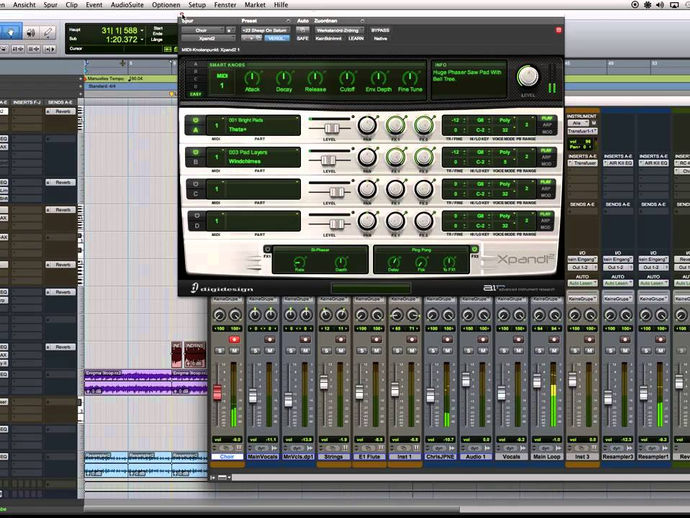Click the Rate knob in the FX1 Phaser
The height and width of the screenshot is (518, 690).
click(299, 262)
